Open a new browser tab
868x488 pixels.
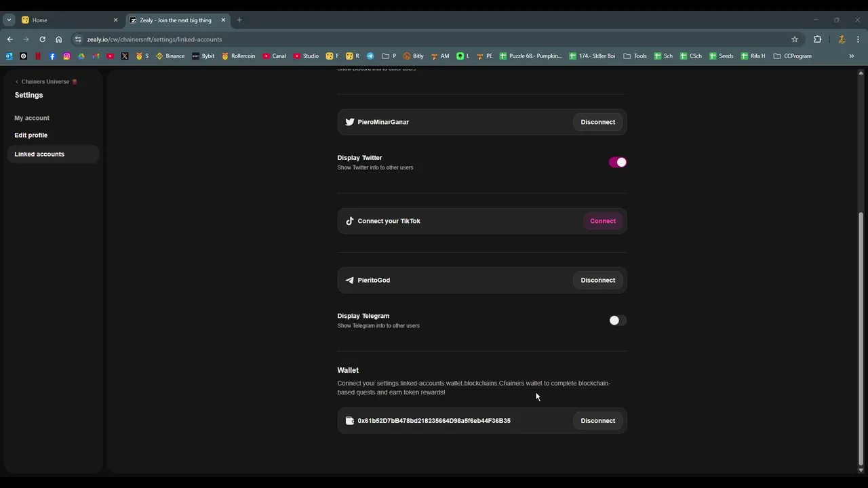239,20
